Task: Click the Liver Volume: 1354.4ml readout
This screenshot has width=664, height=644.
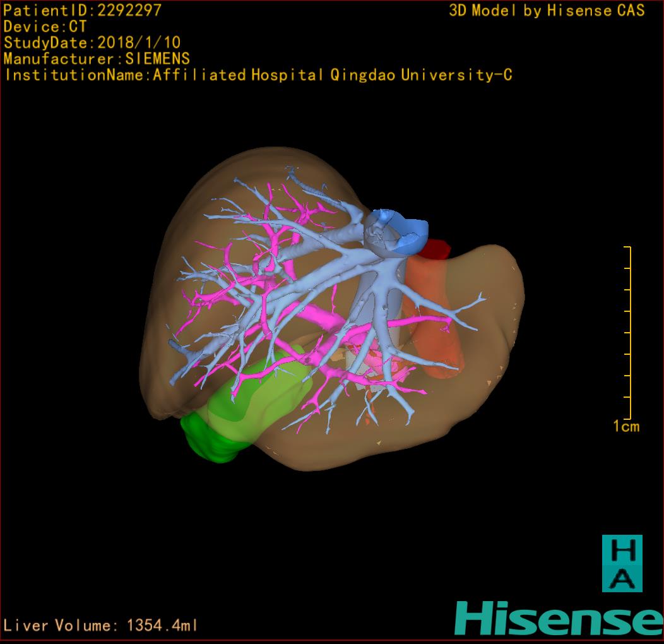Action: [x=100, y=626]
